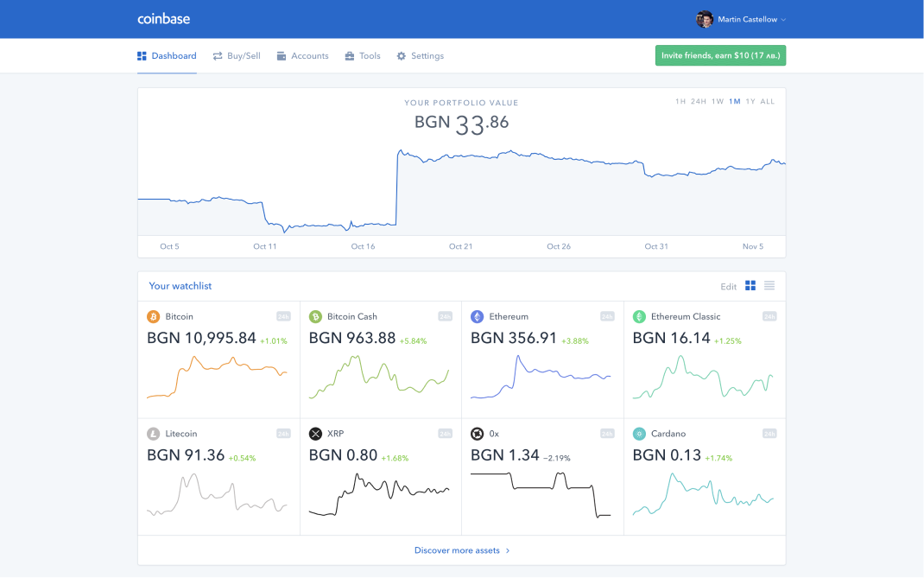Switch to the Tools tab
The width and height of the screenshot is (924, 578).
point(363,56)
